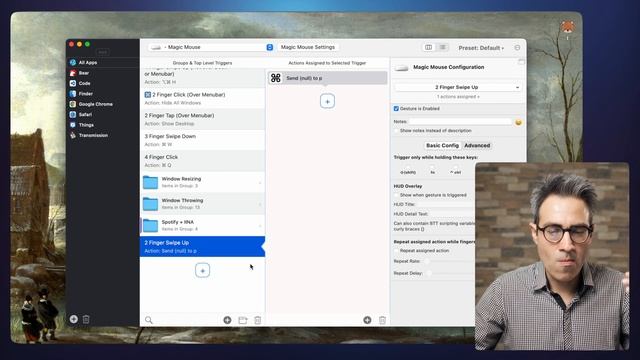Viewport: 640px width, 360px height.
Task: Click into the HUD Detail Text field
Action: (x=452, y=214)
